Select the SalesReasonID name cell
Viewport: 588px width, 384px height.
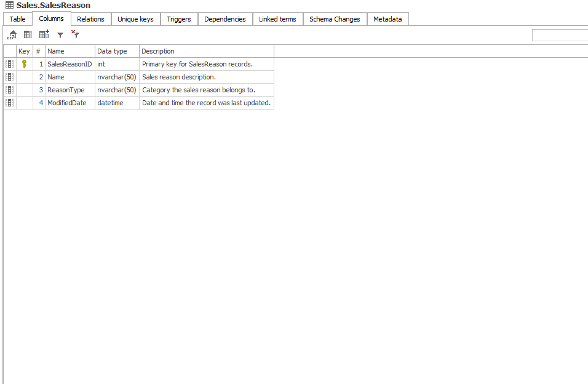click(70, 64)
